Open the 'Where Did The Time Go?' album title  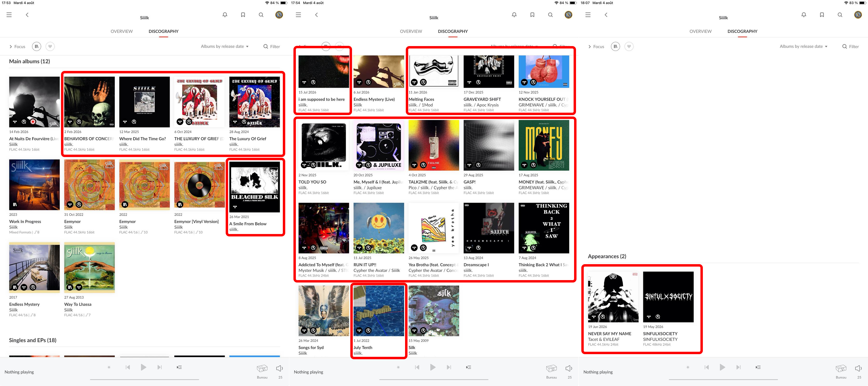tap(142, 138)
